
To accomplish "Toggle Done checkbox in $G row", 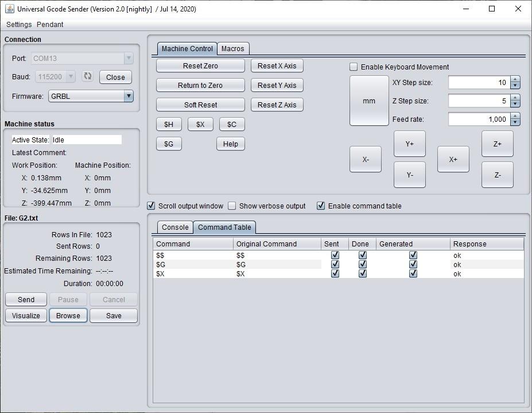I will (362, 264).
